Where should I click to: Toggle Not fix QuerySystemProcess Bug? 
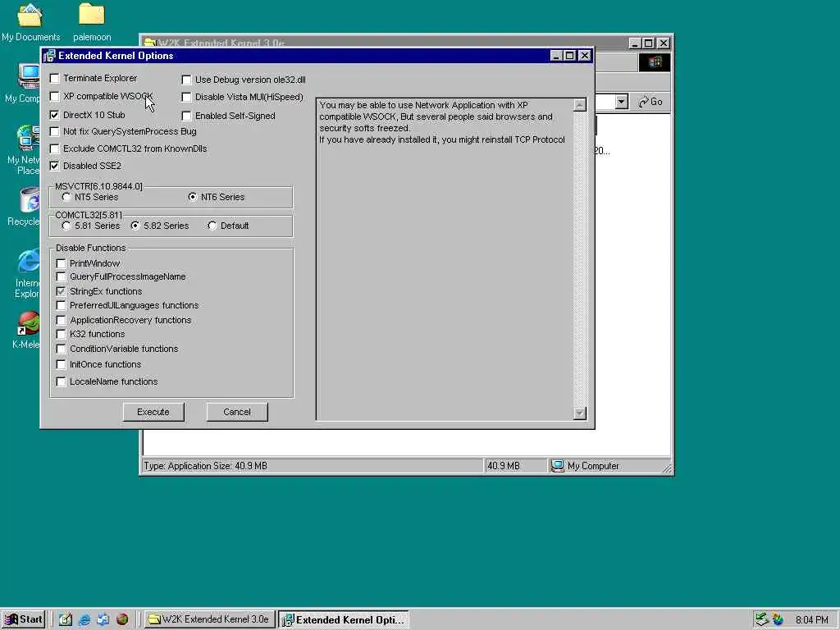pos(54,131)
